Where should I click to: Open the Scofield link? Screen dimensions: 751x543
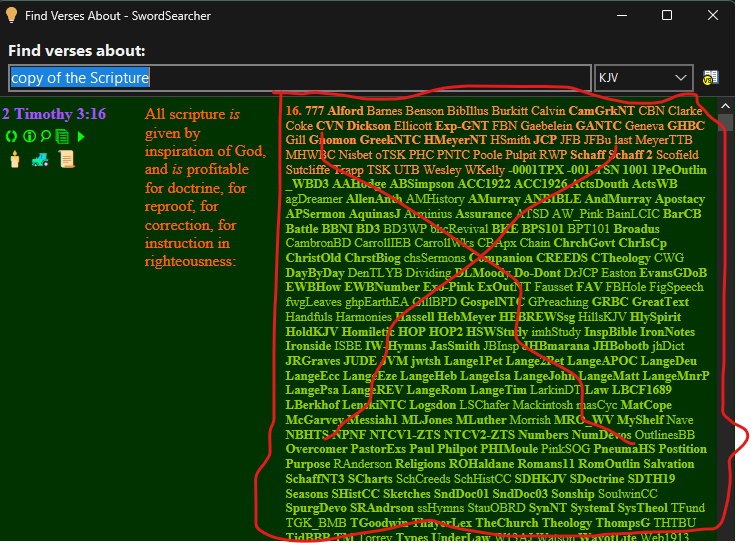coord(677,155)
